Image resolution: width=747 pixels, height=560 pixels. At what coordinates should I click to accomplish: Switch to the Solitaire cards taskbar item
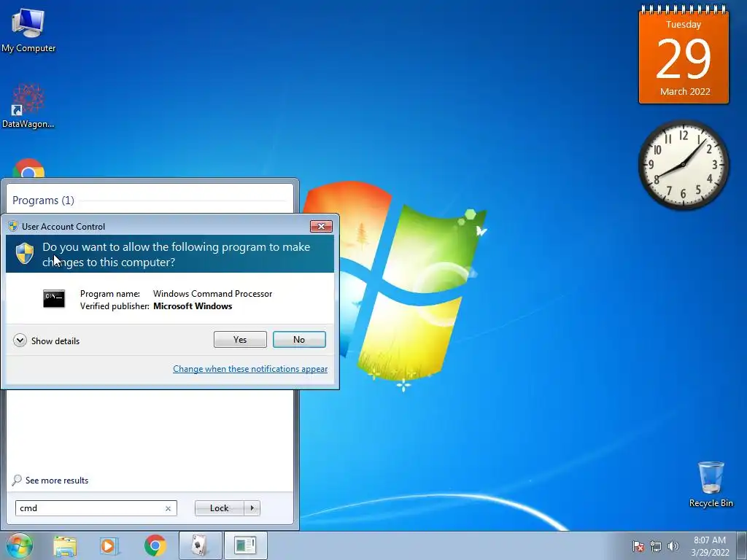(200, 545)
